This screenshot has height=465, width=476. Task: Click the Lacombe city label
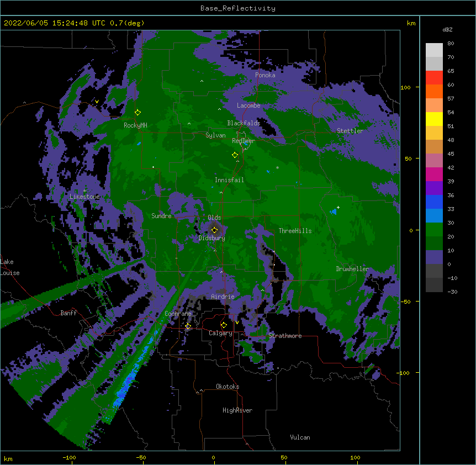click(x=248, y=105)
